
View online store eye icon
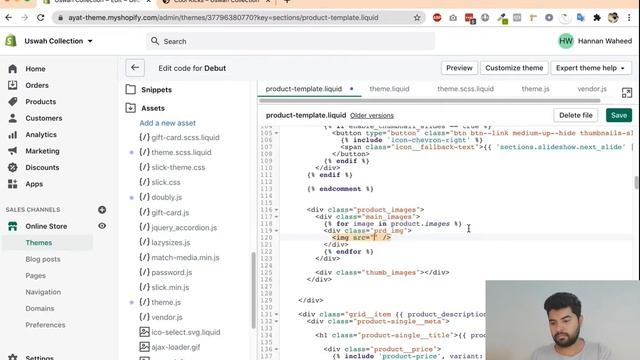coord(102,226)
